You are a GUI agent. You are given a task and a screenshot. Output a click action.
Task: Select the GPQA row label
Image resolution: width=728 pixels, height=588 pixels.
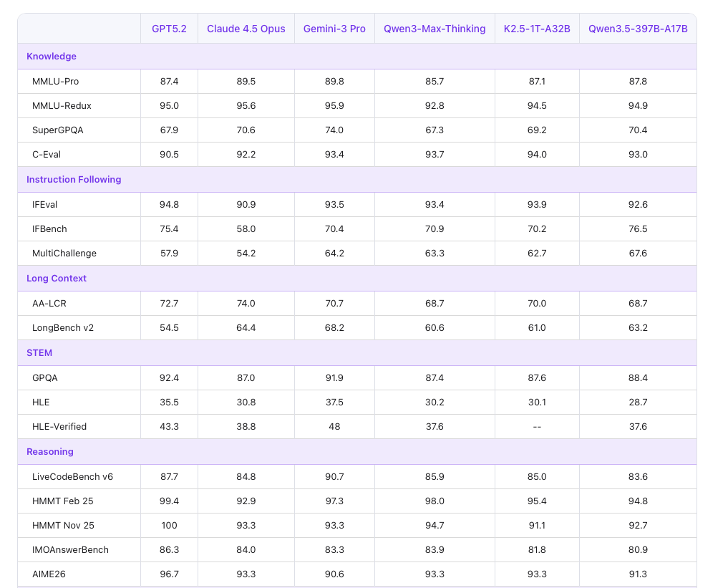tap(45, 378)
